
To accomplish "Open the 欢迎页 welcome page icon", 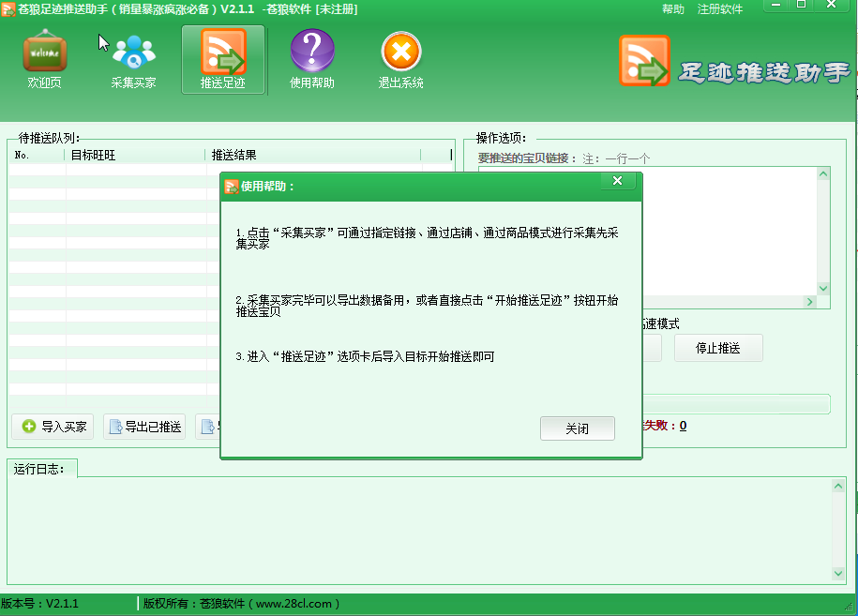I will [x=45, y=59].
